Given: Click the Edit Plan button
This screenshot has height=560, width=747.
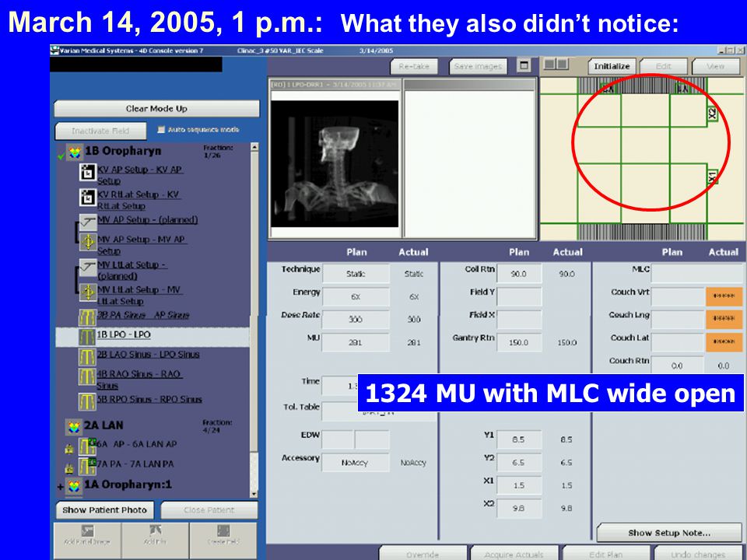Looking at the screenshot, I should (x=605, y=554).
